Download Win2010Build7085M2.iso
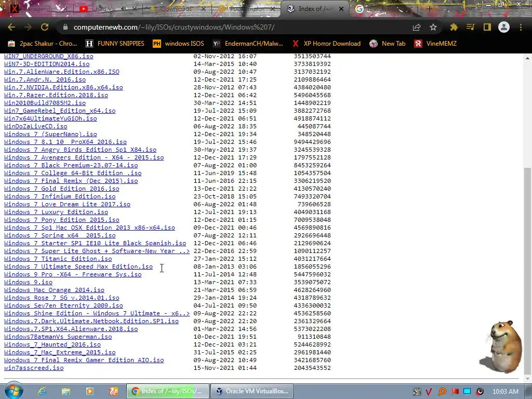This screenshot has height=399, width=532. tap(45, 103)
